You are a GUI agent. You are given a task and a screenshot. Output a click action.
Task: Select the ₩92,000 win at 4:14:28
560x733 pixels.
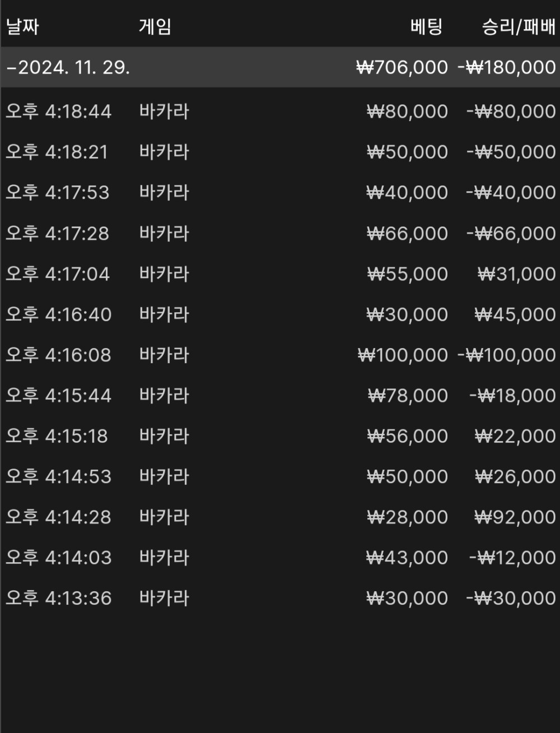pyautogui.click(x=515, y=517)
